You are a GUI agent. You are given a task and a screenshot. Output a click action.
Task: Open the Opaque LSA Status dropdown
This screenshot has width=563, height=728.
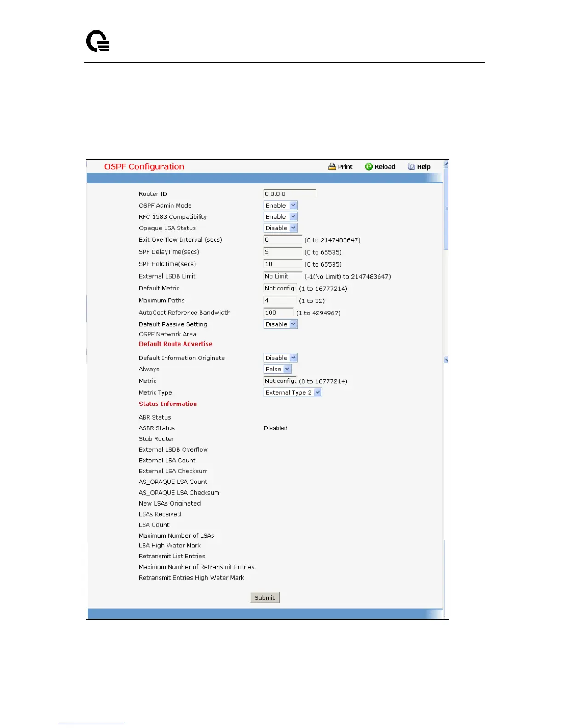pyautogui.click(x=281, y=228)
